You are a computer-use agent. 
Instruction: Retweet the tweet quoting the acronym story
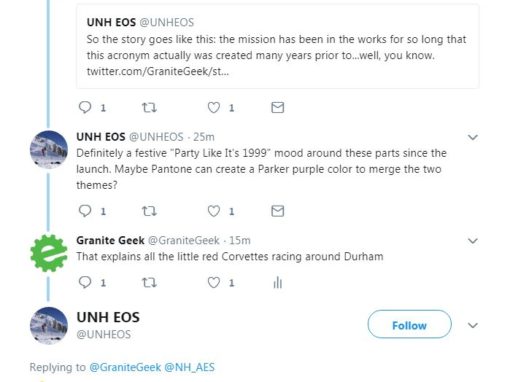tap(149, 107)
